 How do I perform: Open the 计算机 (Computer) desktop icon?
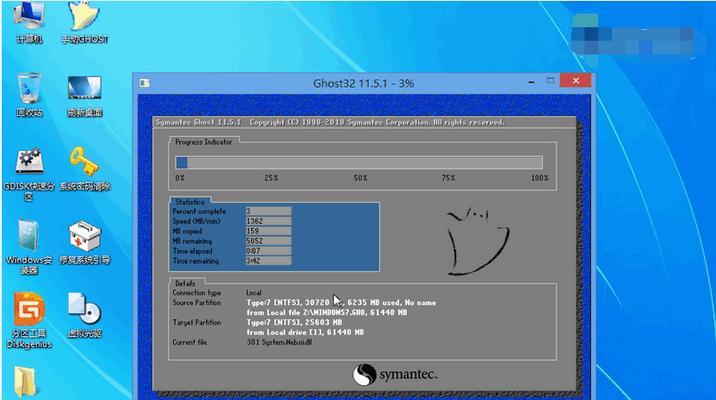(x=29, y=21)
